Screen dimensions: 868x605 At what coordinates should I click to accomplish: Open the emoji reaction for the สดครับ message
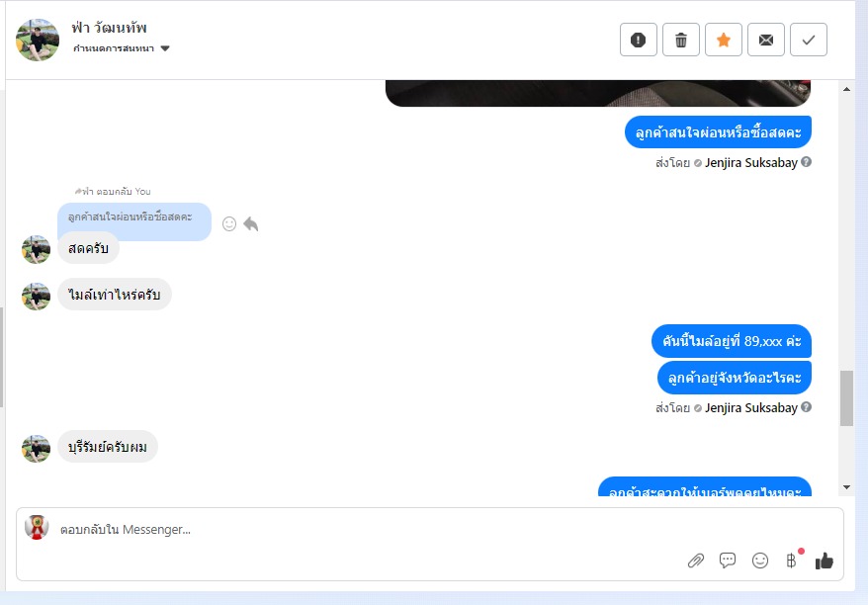[229, 223]
